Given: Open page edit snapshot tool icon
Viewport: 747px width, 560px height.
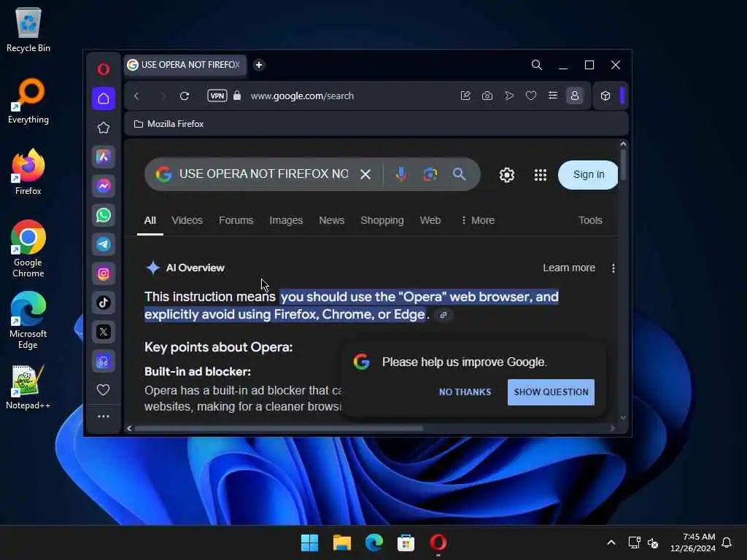Looking at the screenshot, I should (x=465, y=96).
